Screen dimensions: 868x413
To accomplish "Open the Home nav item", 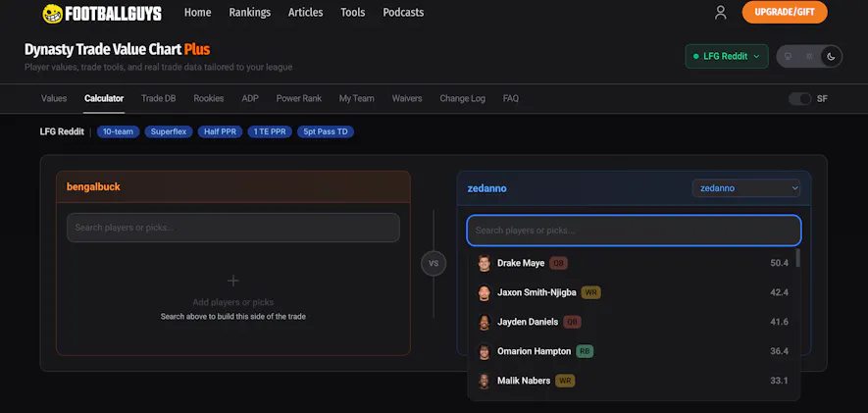I will (197, 12).
